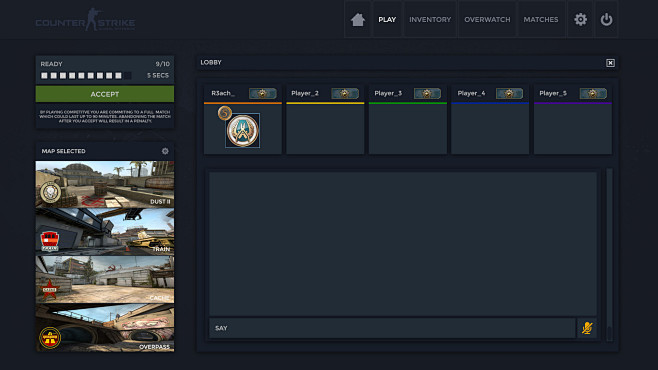658x370 pixels.
Task: Switch to the Overwatch tab
Action: click(487, 19)
